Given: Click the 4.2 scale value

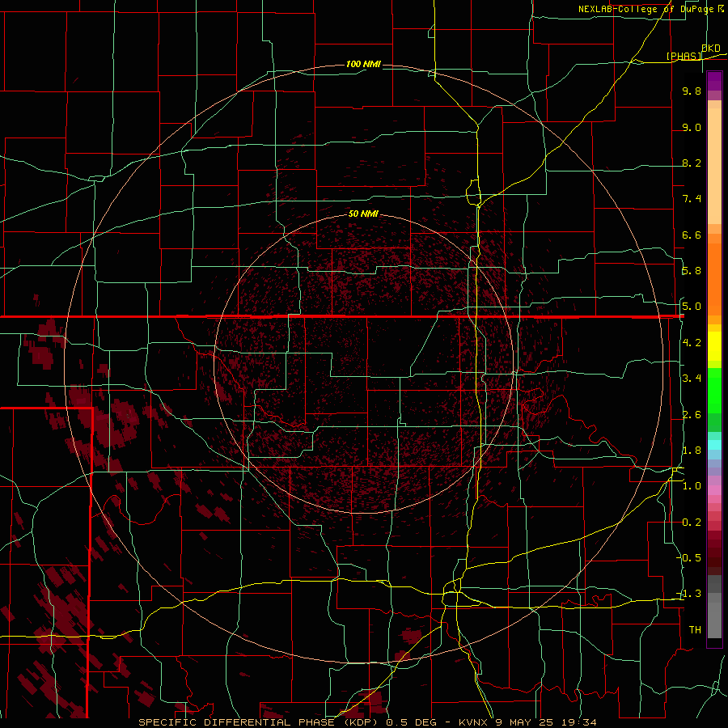Looking at the screenshot, I should point(692,343).
